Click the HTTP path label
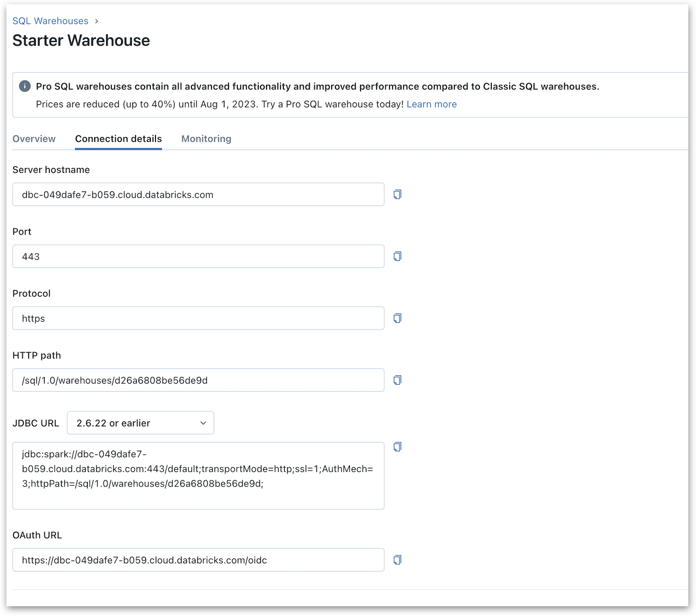Viewport: 696px width, 616px height. click(x=37, y=356)
